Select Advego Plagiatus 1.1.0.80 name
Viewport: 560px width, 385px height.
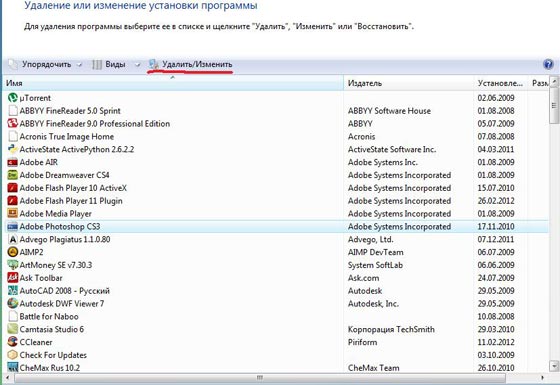65,239
